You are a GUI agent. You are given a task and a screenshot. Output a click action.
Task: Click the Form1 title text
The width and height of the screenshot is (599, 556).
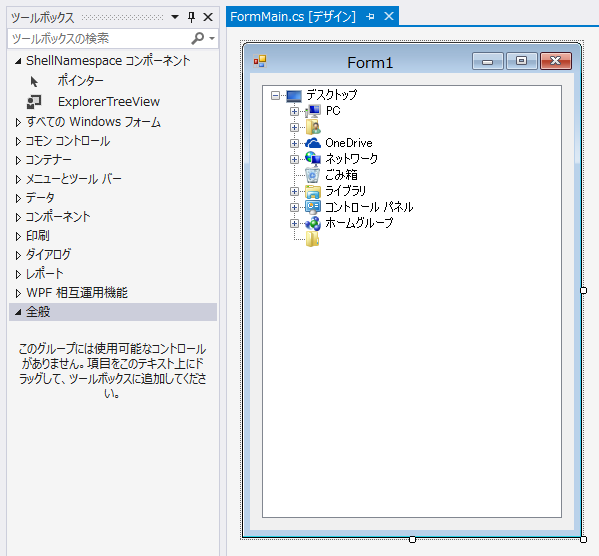(370, 63)
